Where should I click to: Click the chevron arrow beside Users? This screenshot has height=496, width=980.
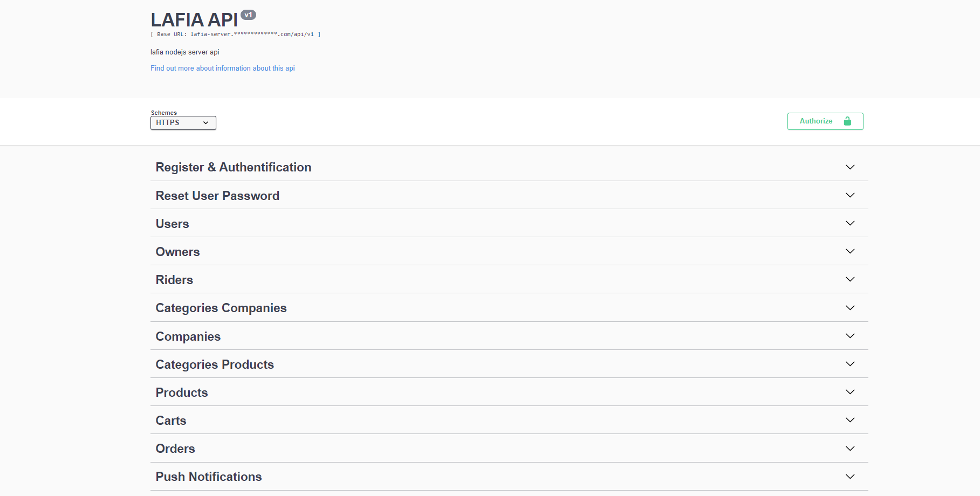[850, 223]
